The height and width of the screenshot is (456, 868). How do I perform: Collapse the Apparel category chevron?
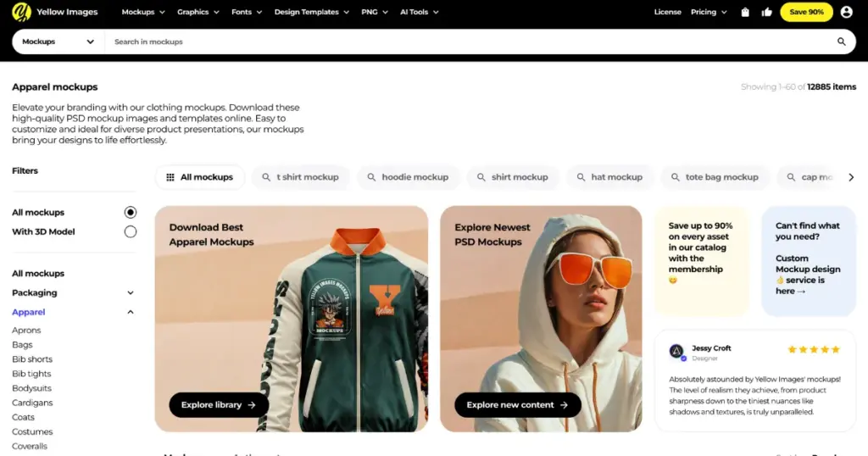tap(130, 312)
